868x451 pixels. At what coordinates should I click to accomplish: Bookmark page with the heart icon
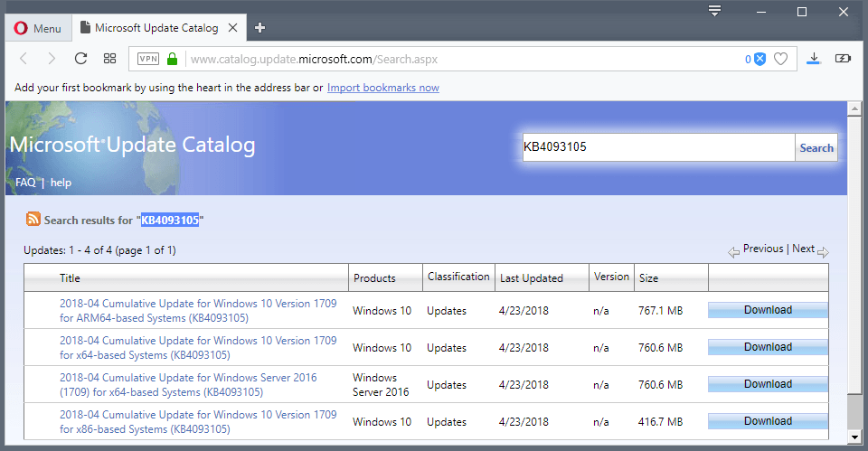click(x=780, y=59)
